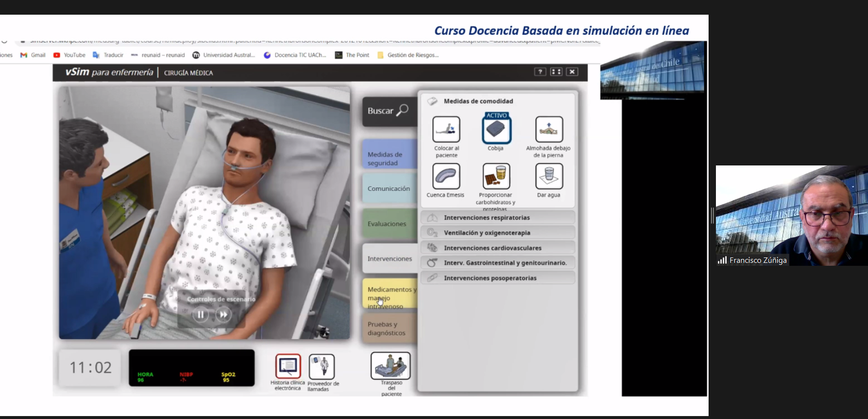Open Traspaso del paciente
This screenshot has width=868, height=419.
[x=391, y=366]
